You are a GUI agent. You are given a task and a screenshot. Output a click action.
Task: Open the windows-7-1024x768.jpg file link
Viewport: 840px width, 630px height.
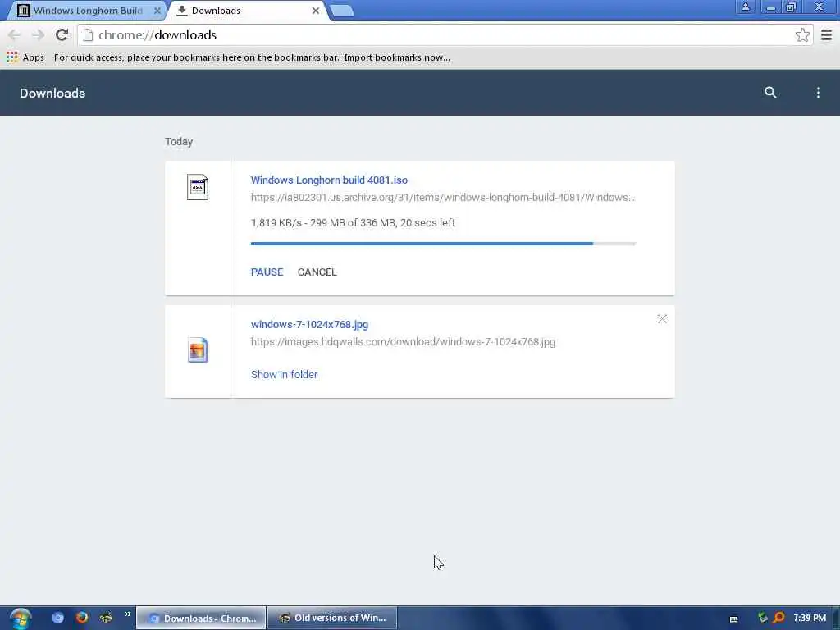click(309, 325)
